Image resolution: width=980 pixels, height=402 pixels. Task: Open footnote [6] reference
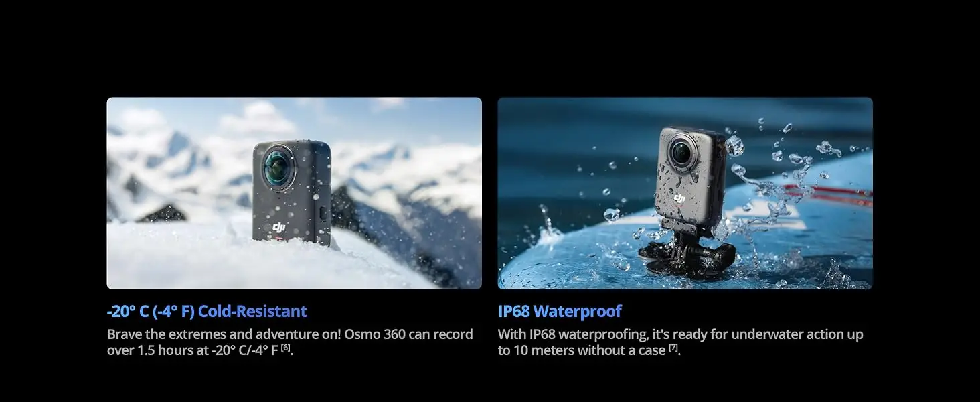(286, 347)
